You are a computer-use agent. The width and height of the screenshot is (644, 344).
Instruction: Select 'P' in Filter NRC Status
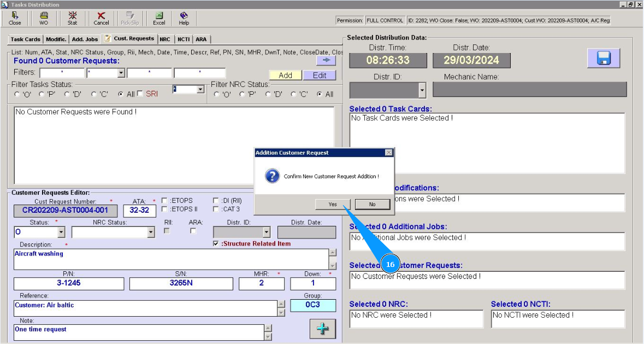pos(242,94)
